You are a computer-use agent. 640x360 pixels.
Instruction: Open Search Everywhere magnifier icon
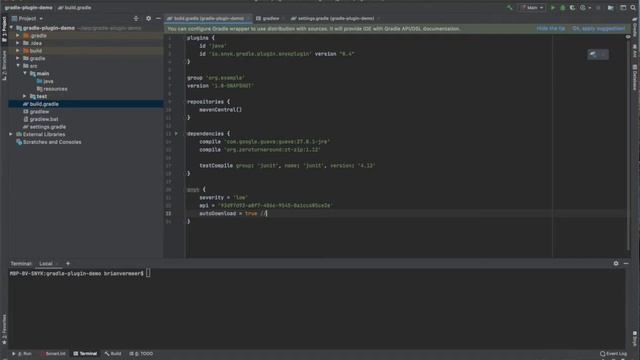click(633, 7)
